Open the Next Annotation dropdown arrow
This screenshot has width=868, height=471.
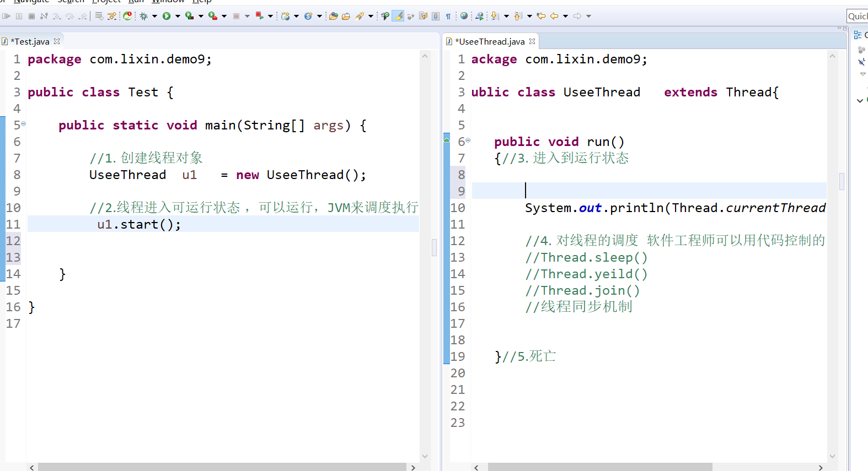[x=506, y=16]
